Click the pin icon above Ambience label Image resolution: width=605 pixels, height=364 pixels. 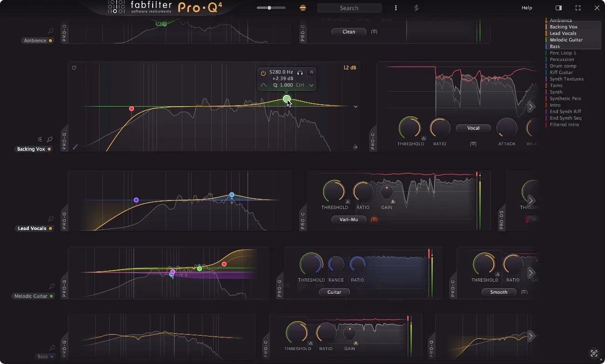[x=51, y=31]
